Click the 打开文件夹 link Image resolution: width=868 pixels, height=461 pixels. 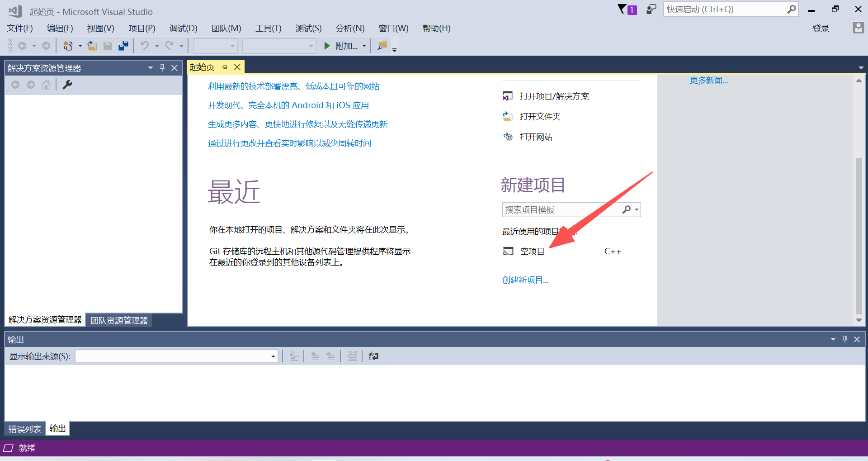[x=541, y=116]
